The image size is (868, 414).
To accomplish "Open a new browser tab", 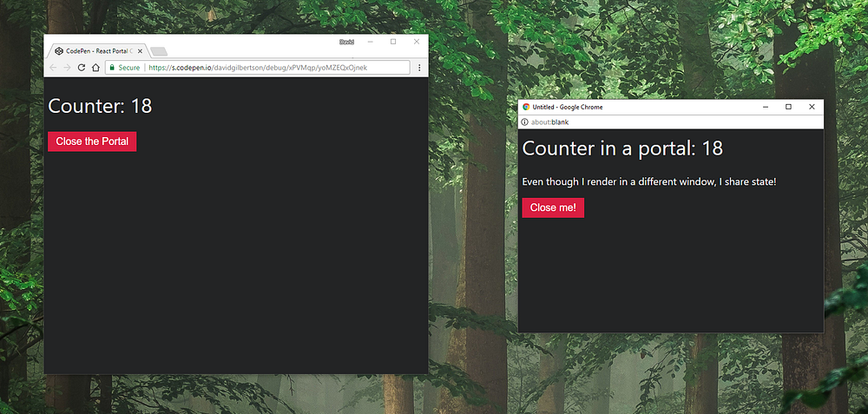I will click(159, 51).
